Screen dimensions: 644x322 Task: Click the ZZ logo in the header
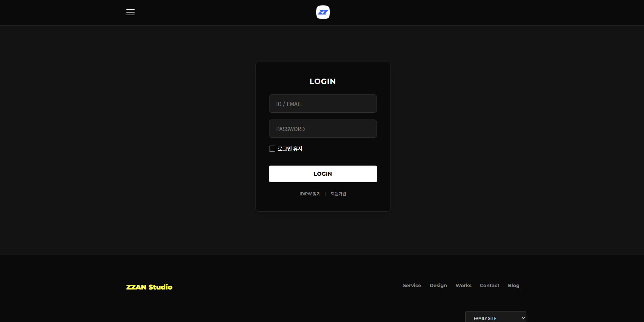pyautogui.click(x=323, y=12)
